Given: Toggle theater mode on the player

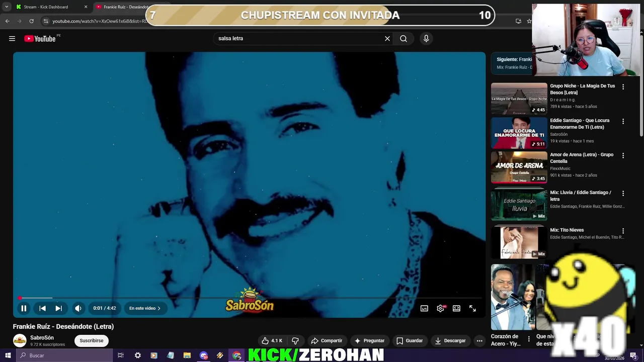Looking at the screenshot, I should (x=456, y=308).
